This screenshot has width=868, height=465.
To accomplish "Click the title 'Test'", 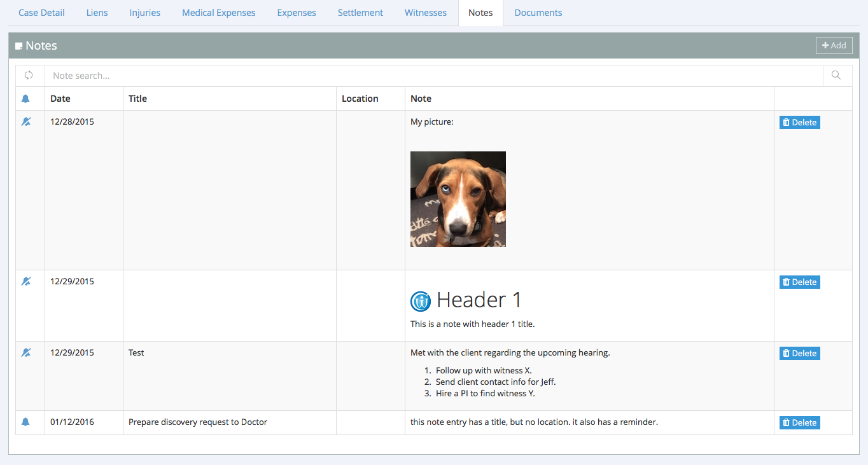I will (136, 352).
